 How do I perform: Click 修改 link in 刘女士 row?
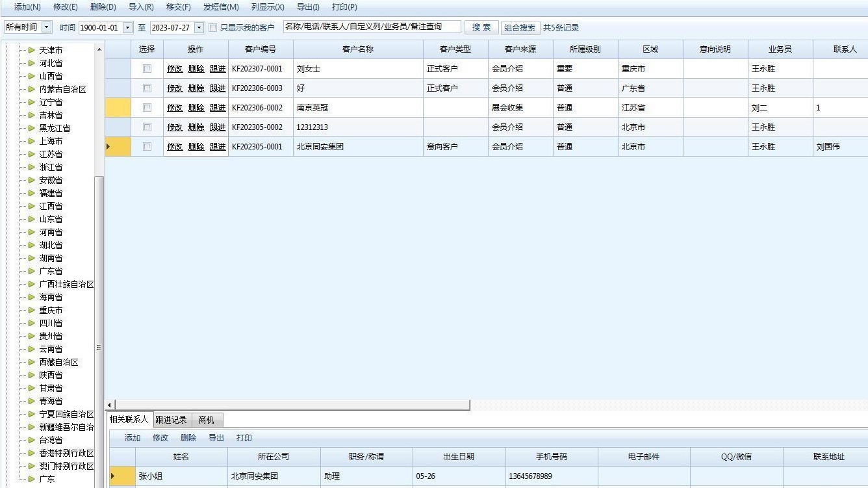coord(175,69)
